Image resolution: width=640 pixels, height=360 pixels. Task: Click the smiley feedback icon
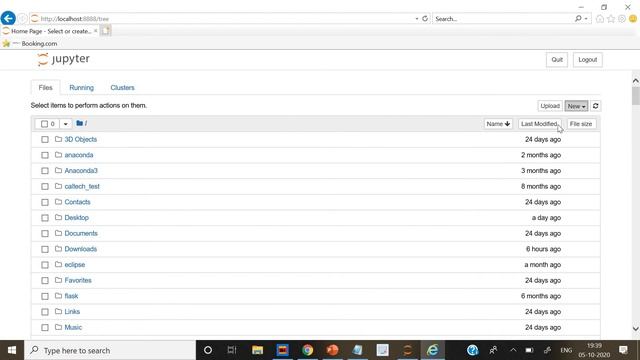[x=633, y=19]
